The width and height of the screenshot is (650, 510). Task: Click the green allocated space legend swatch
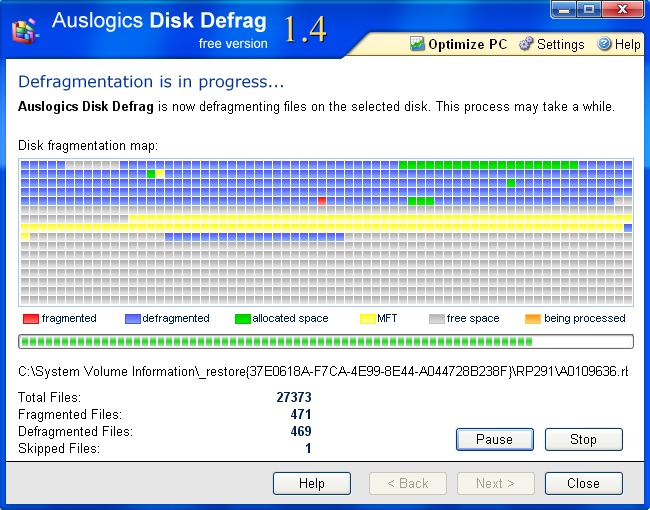pos(243,319)
